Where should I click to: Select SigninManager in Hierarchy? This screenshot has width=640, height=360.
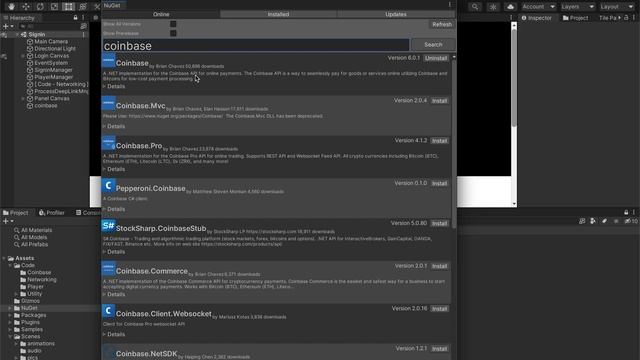[x=53, y=70]
